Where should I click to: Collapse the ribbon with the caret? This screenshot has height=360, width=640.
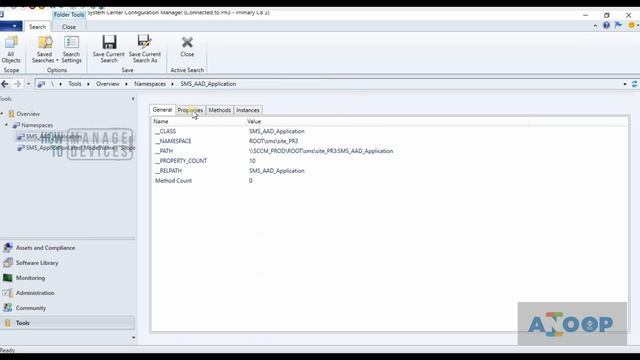596,26
